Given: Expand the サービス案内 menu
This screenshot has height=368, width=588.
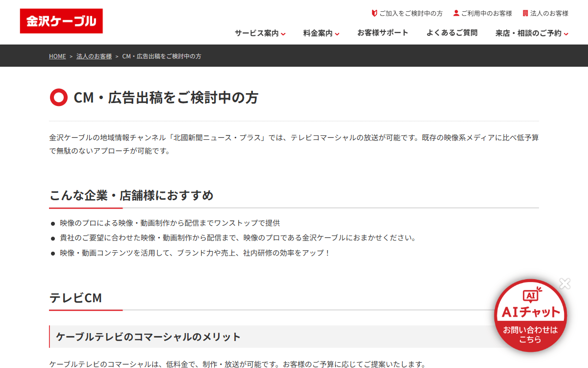Looking at the screenshot, I should pos(260,33).
